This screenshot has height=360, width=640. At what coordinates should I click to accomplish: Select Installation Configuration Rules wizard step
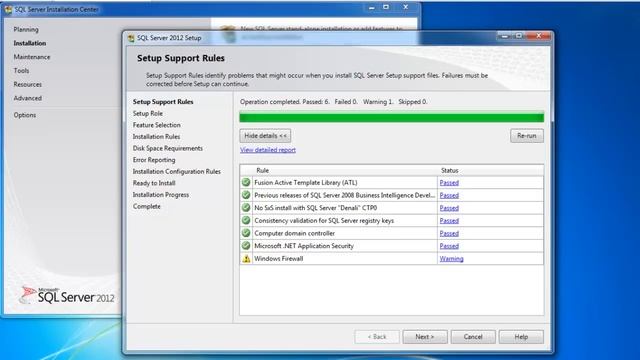click(177, 171)
